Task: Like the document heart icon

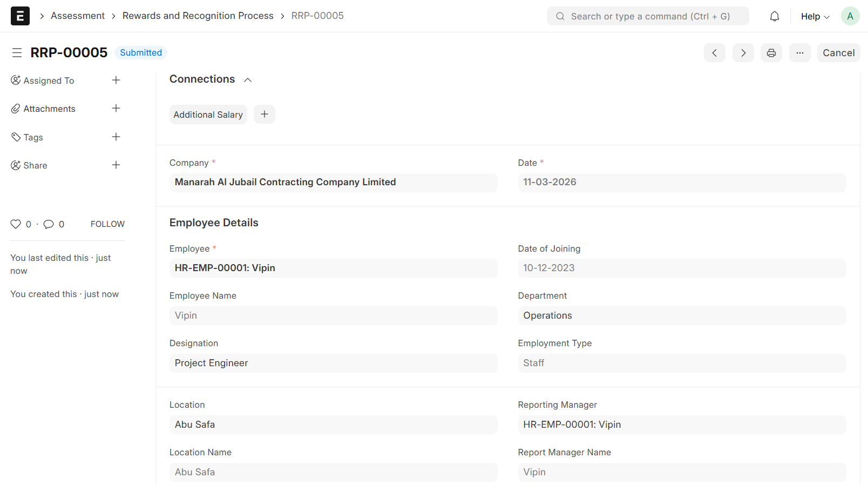Action: [x=16, y=224]
